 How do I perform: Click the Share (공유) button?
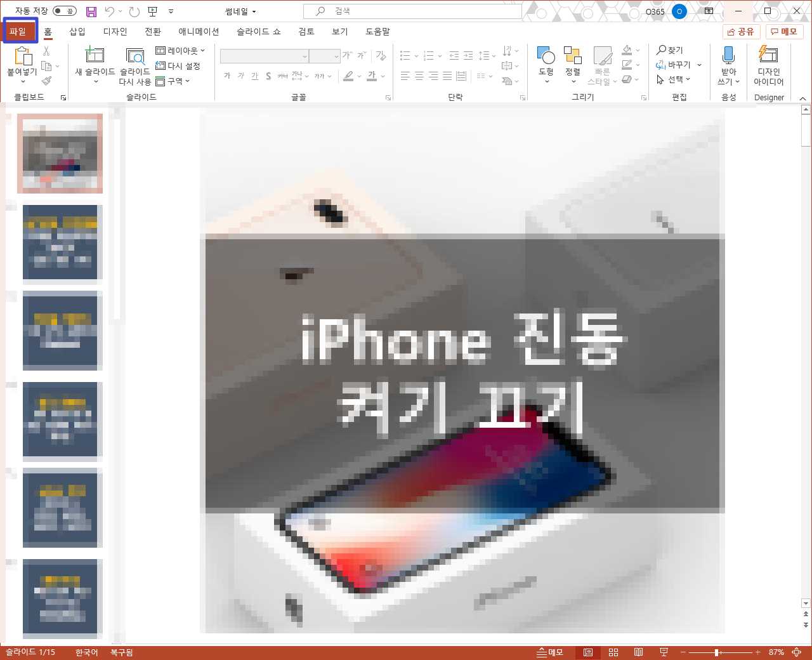(741, 32)
